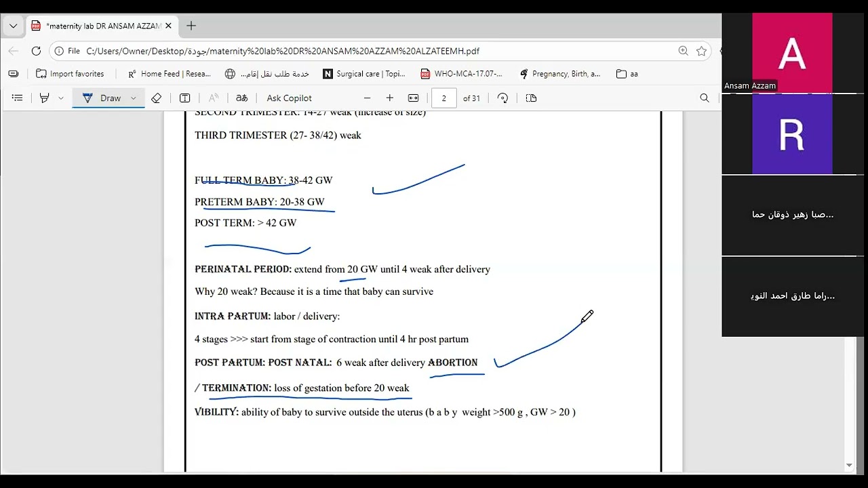Click 'PERINATAL PERIOD' heading text
Screen dimensions: 868x488
point(243,269)
